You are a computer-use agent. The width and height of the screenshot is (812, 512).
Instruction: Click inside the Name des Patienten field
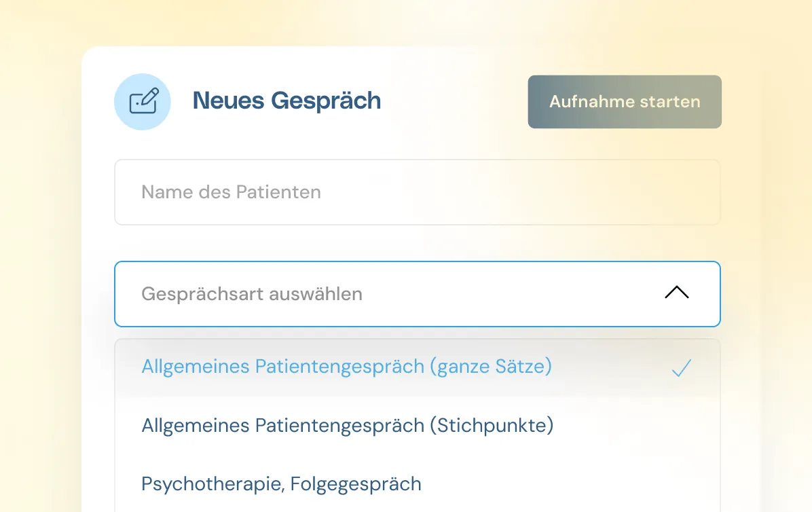click(418, 192)
